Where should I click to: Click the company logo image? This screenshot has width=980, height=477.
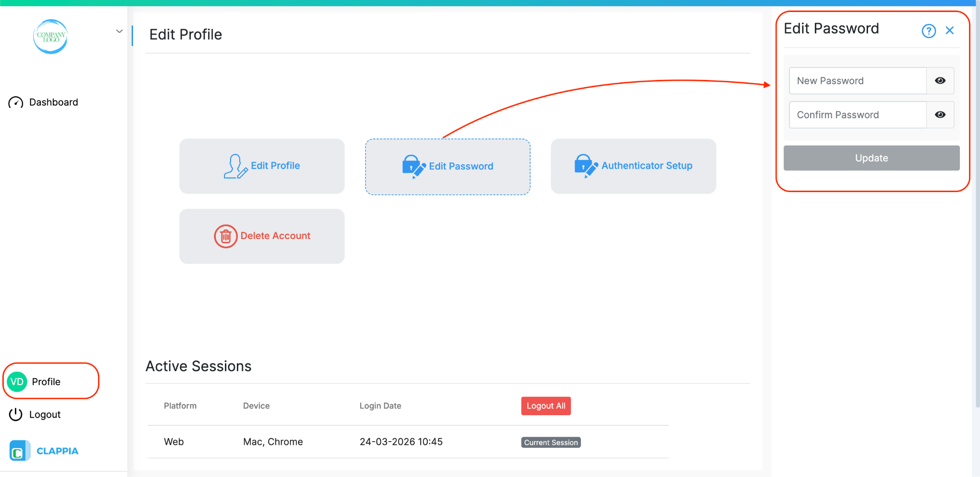pos(51,36)
